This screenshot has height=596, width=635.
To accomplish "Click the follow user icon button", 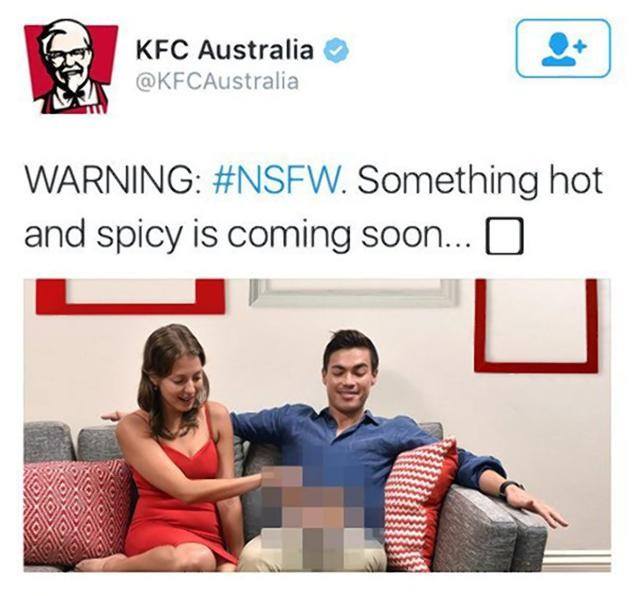I will tap(563, 48).
